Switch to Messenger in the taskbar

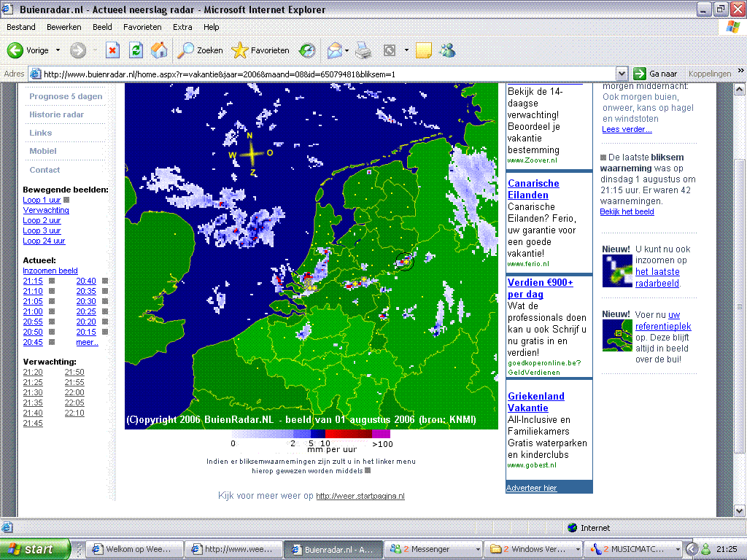(430, 549)
